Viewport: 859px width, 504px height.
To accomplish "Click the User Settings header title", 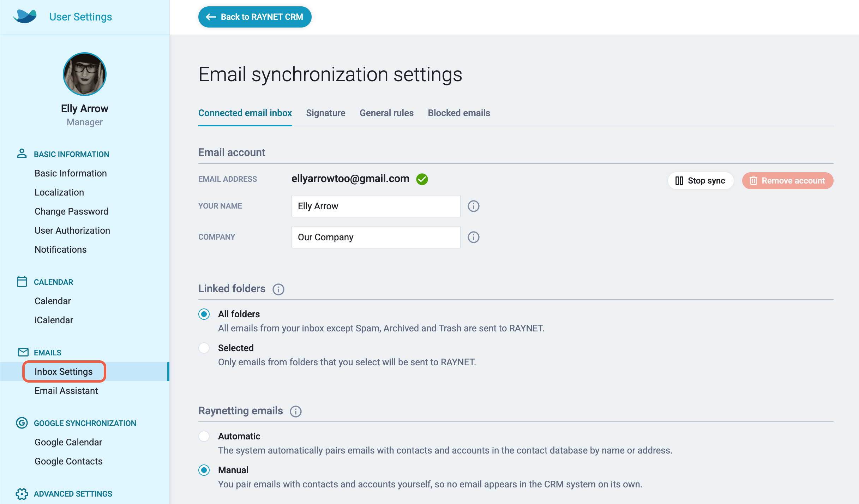I will coord(80,17).
